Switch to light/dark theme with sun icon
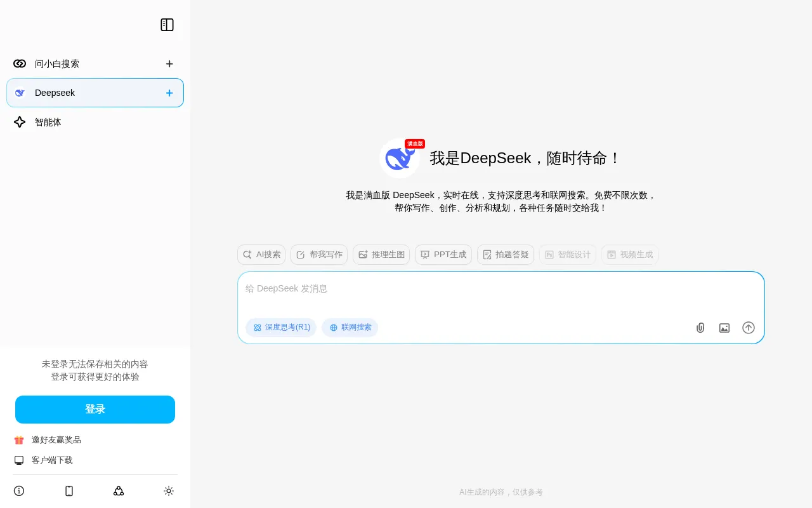 pyautogui.click(x=169, y=491)
